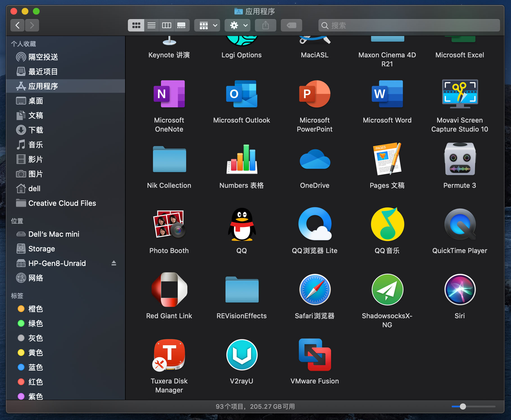Open Pages 文稿 application
Image resolution: width=511 pixels, height=420 pixels.
pyautogui.click(x=387, y=159)
